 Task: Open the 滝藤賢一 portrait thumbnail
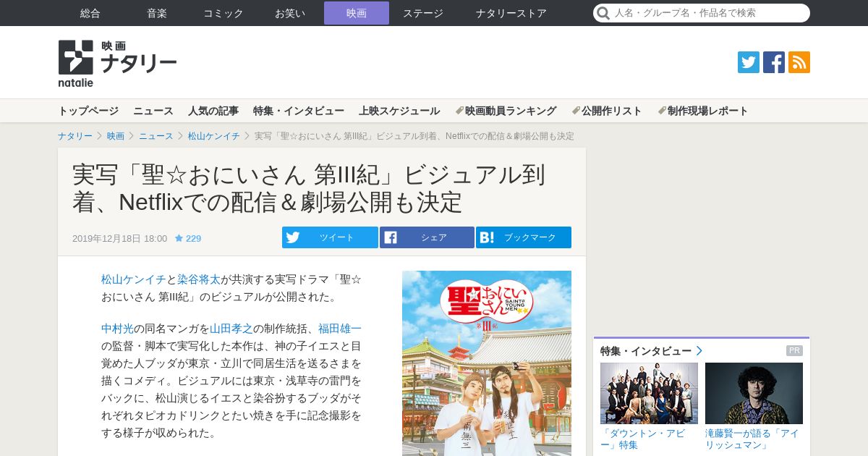(754, 393)
